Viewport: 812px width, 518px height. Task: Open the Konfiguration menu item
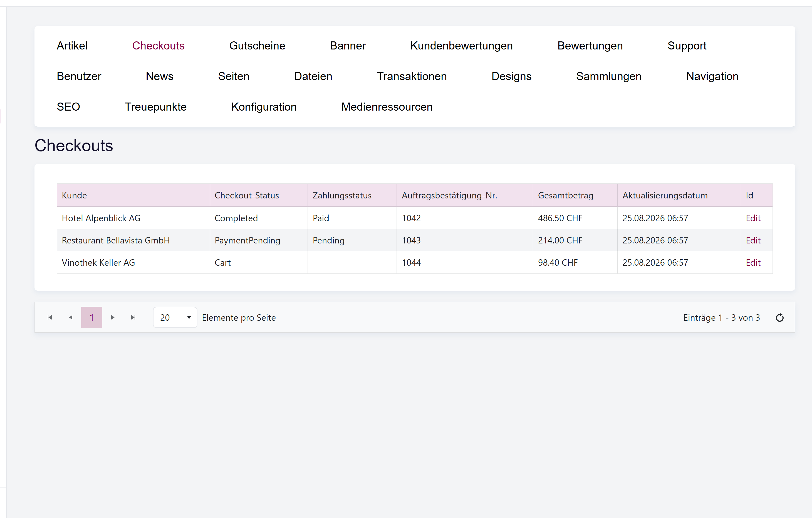point(264,107)
